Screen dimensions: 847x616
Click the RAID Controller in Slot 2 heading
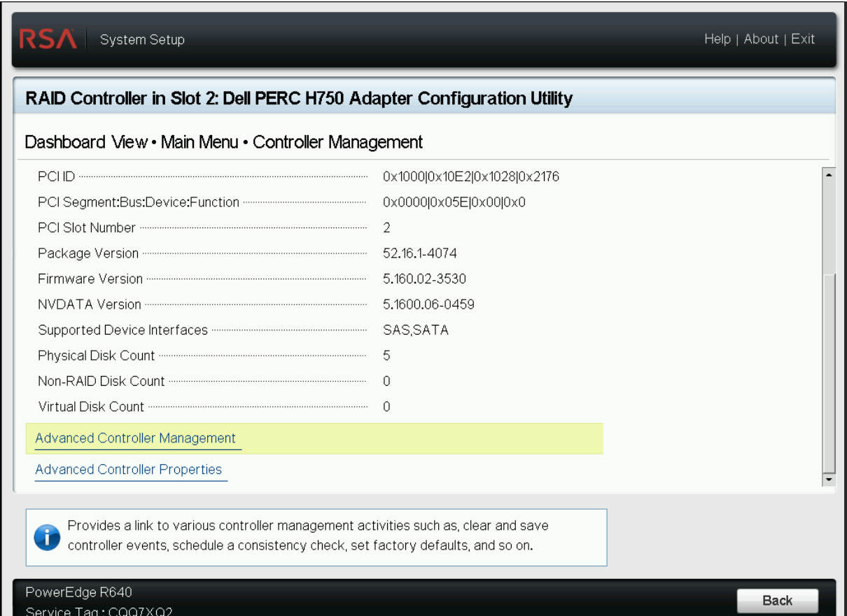tap(299, 99)
